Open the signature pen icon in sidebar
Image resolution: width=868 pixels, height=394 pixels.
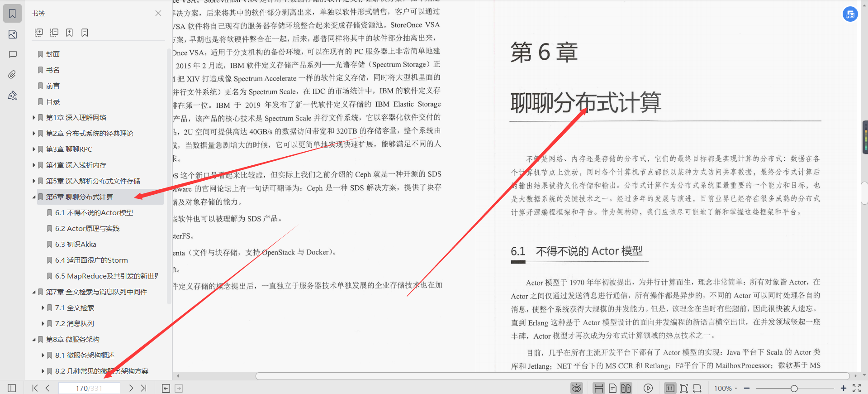(13, 95)
